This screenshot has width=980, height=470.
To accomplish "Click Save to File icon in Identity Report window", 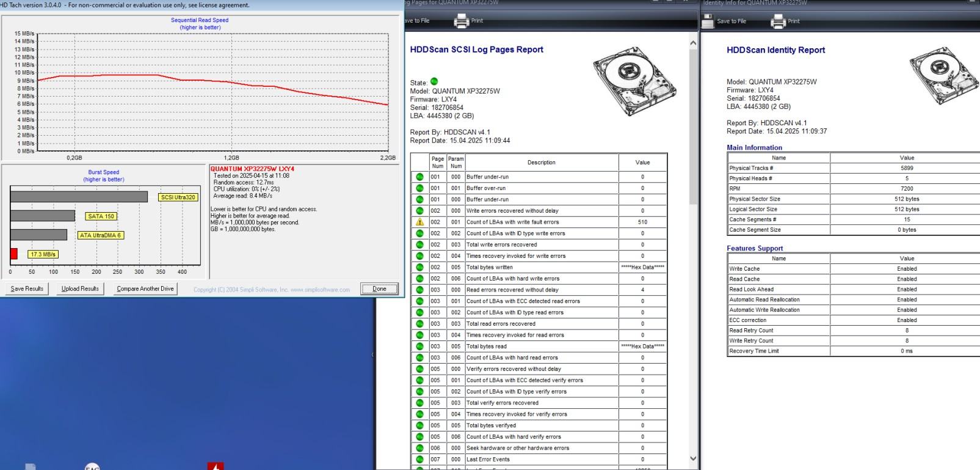I will pyautogui.click(x=708, y=21).
